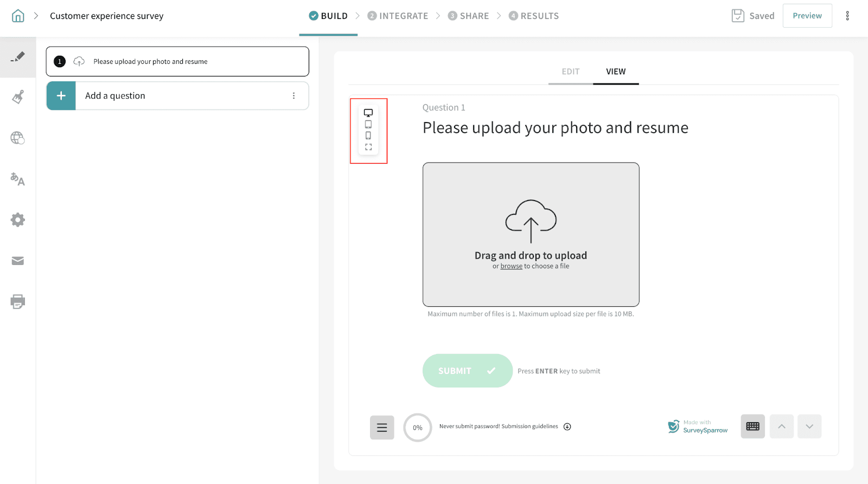Click the browse link to choose a file
This screenshot has width=868, height=484.
click(511, 266)
